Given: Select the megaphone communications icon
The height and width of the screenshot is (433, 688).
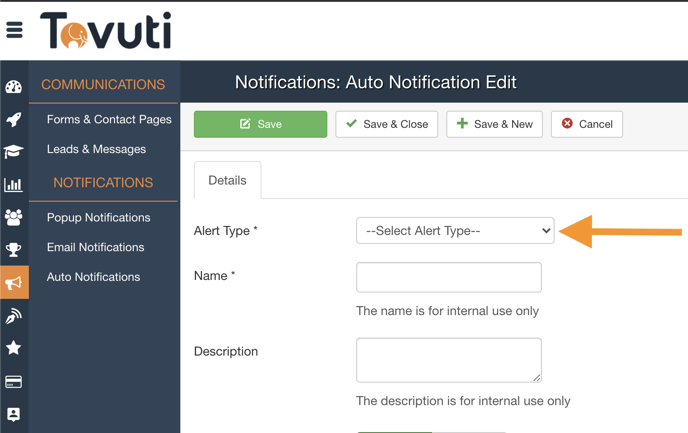Looking at the screenshot, I should coord(14,283).
